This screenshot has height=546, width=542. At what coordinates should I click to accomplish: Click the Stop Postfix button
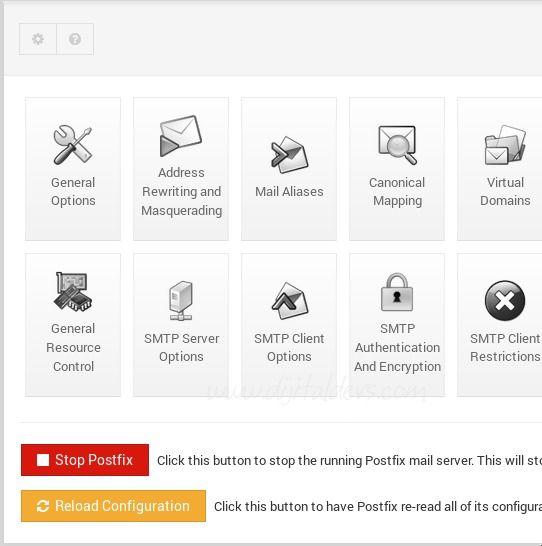pos(85,460)
